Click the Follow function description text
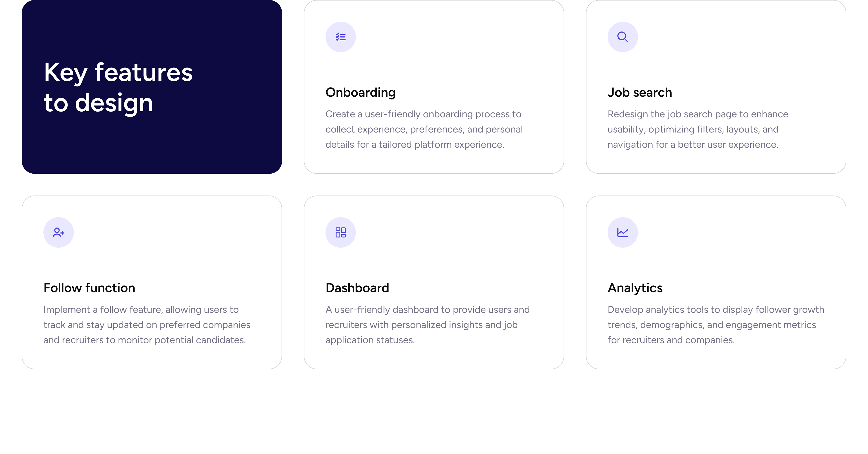The height and width of the screenshot is (454, 868). tap(146, 325)
